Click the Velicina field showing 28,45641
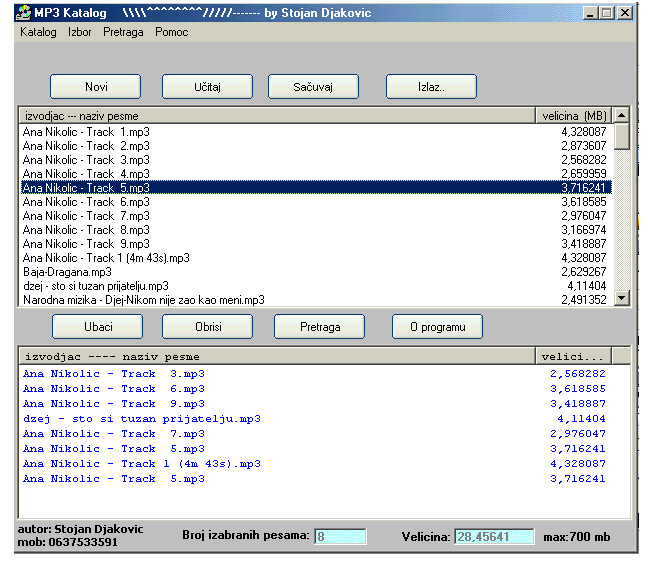Image resolution: width=648 pixels, height=563 pixels. click(x=494, y=537)
